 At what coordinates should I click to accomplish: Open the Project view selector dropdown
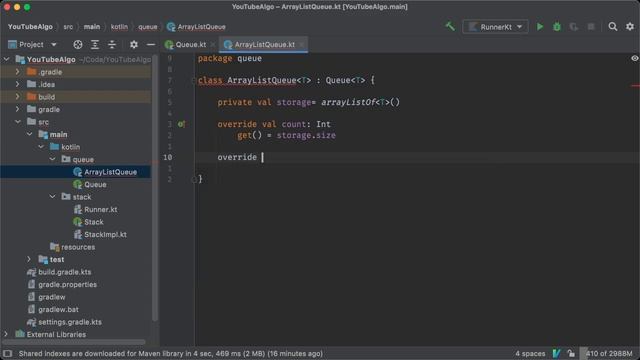click(x=32, y=44)
